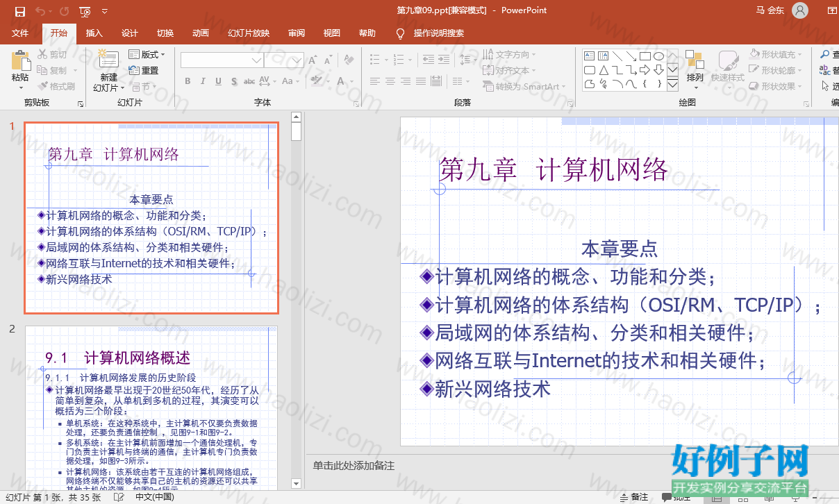This screenshot has width=839, height=504.
Task: Open the 切换 (Transitions) tab
Action: (x=165, y=33)
